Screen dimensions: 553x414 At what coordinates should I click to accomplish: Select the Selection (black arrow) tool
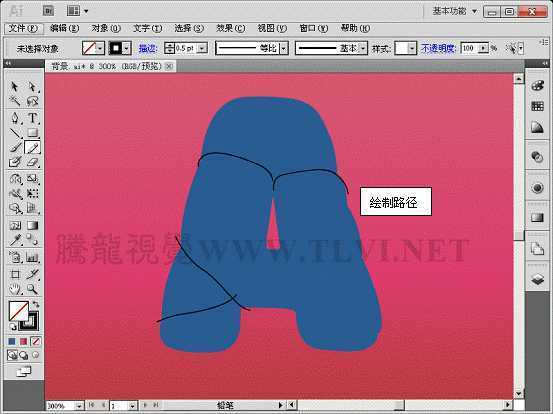[x=14, y=86]
